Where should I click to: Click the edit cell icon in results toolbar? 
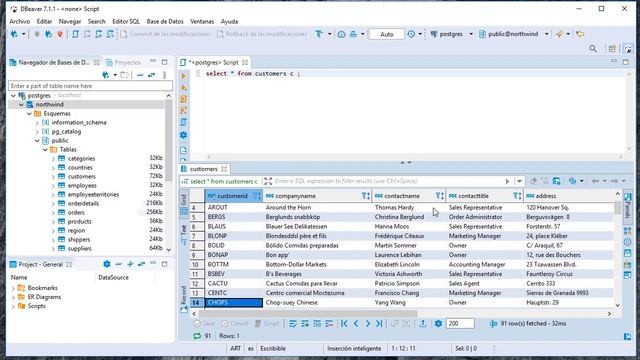coord(293,324)
